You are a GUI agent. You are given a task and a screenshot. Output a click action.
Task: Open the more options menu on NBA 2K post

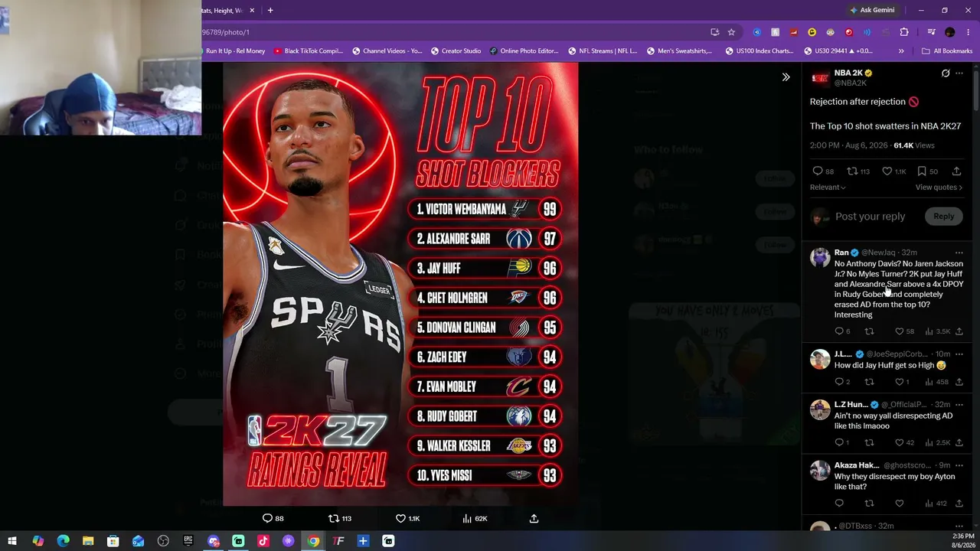coord(959,73)
